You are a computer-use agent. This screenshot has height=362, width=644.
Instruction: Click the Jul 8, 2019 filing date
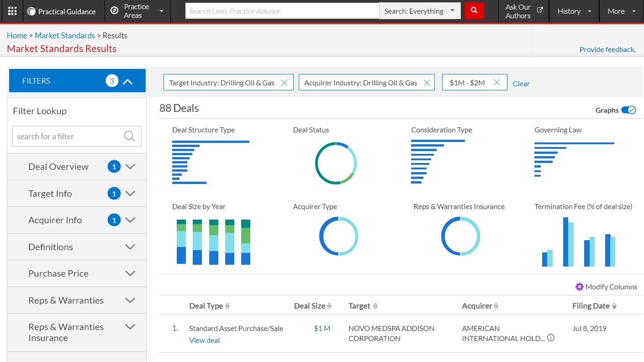pyautogui.click(x=589, y=328)
